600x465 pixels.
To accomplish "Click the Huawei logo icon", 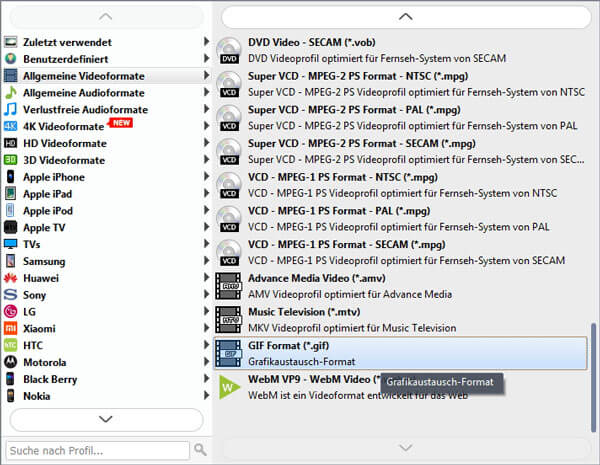I will [x=11, y=278].
